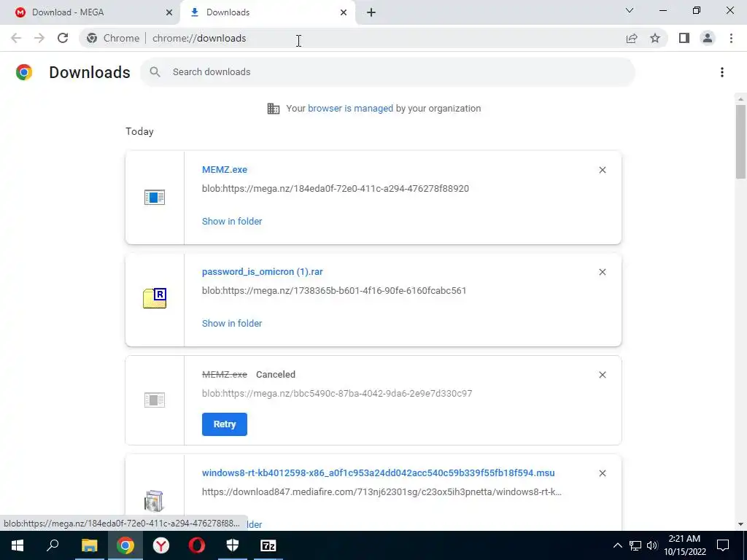
Task: Click the 'Canceled' status label
Action: click(275, 375)
